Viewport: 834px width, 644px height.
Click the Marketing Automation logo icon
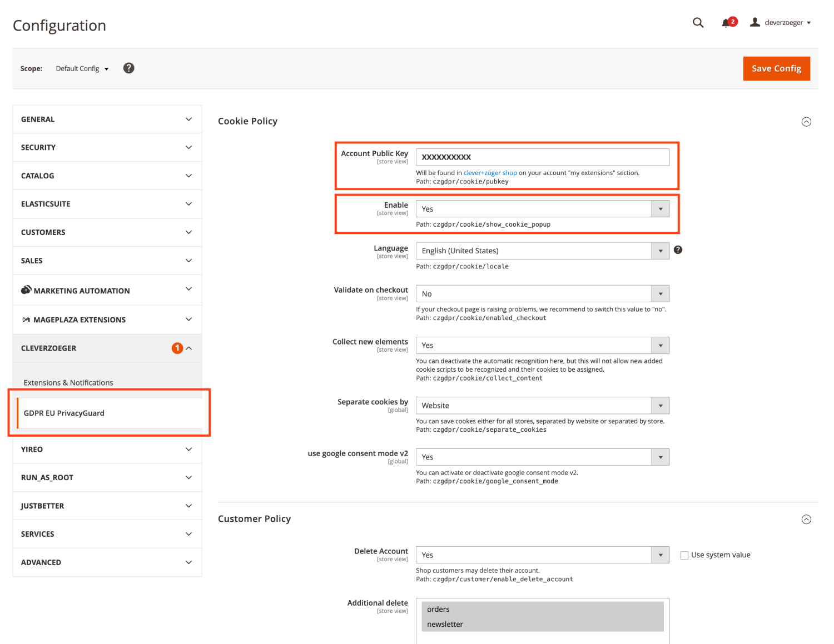[x=26, y=290]
